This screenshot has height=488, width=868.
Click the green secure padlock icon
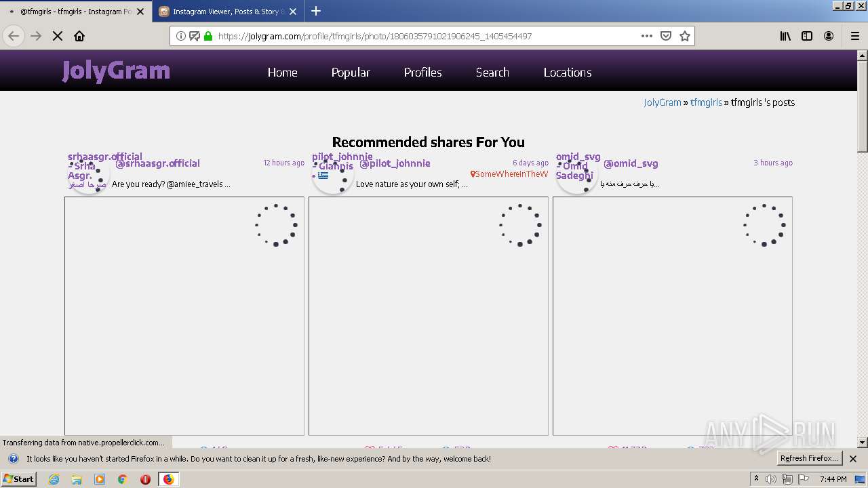coord(208,36)
